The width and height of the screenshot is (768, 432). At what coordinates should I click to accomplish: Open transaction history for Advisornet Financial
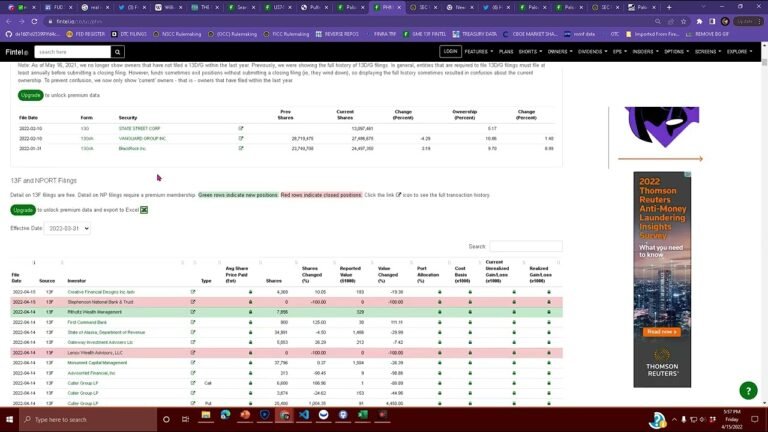[x=192, y=373]
